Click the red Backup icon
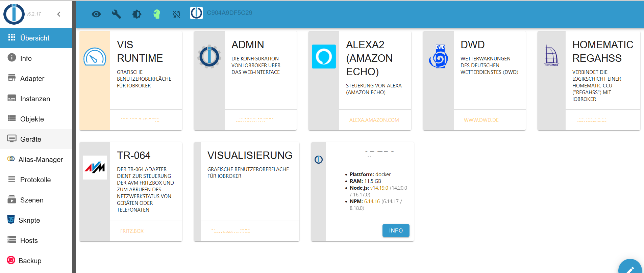Image resolution: width=644 pixels, height=273 pixels. coord(11,260)
